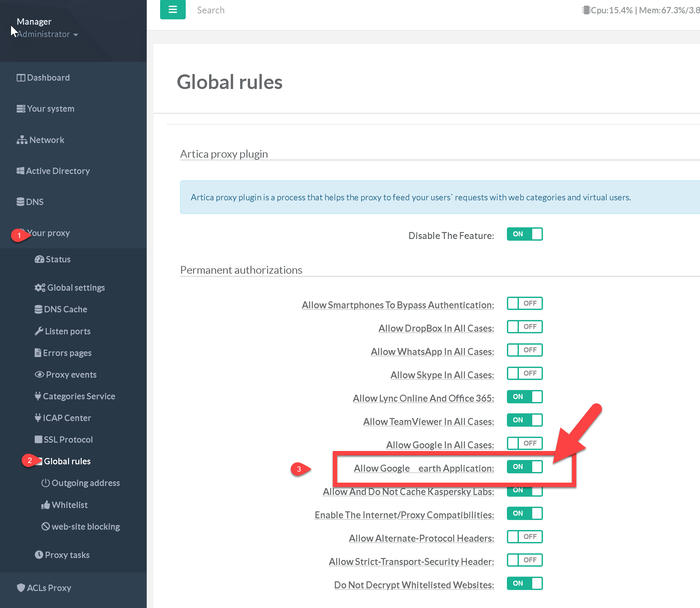This screenshot has height=608, width=700.
Task: Enable Allow DropBox In All Cases
Action: click(x=524, y=326)
